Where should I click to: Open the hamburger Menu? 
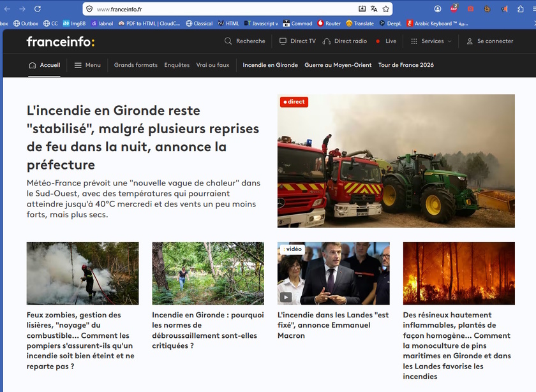point(87,65)
